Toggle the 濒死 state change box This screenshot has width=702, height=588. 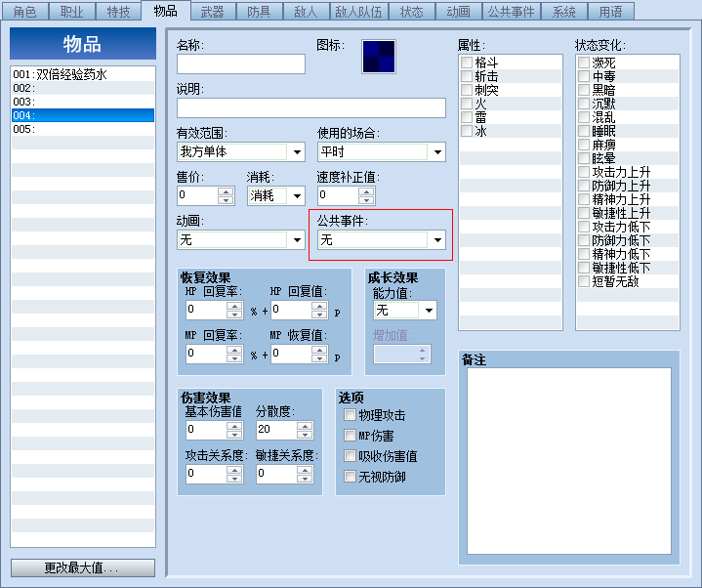pyautogui.click(x=584, y=63)
